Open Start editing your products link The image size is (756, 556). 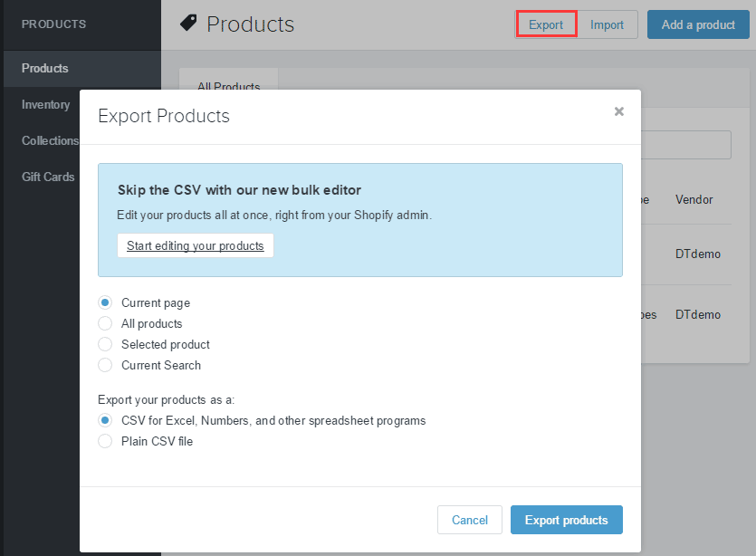click(195, 245)
